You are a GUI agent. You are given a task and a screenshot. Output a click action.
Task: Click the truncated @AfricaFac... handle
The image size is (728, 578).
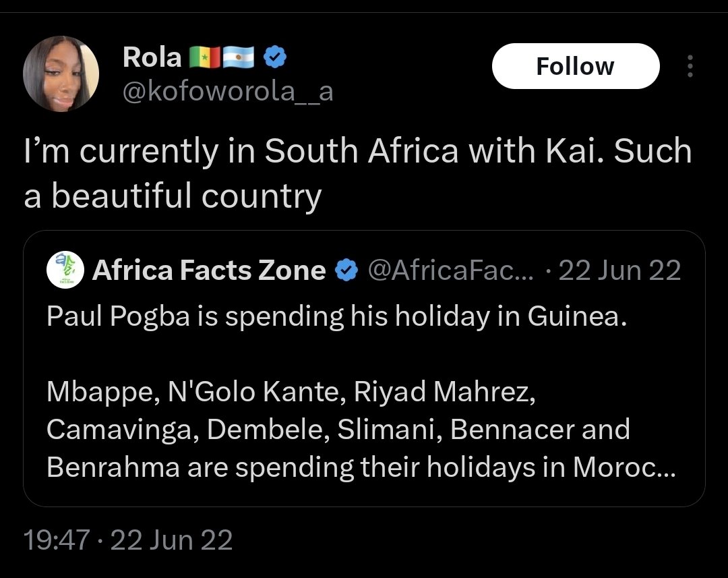point(451,270)
